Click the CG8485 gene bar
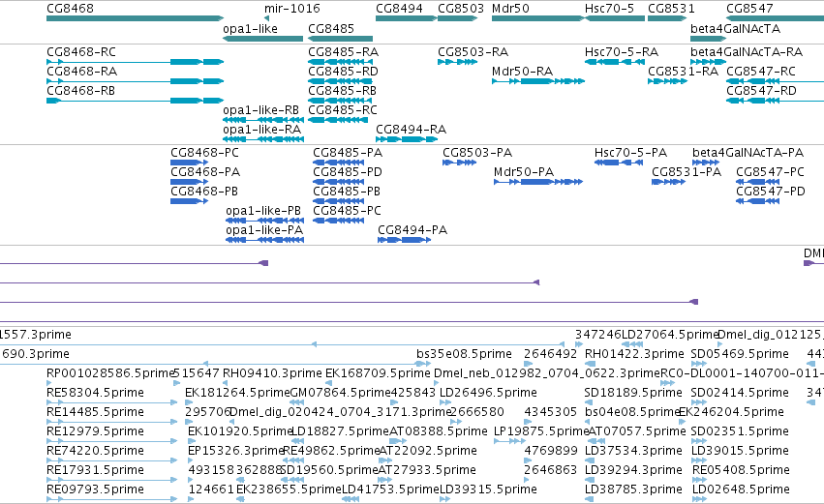Screen dimensions: 824x504 click(x=340, y=39)
